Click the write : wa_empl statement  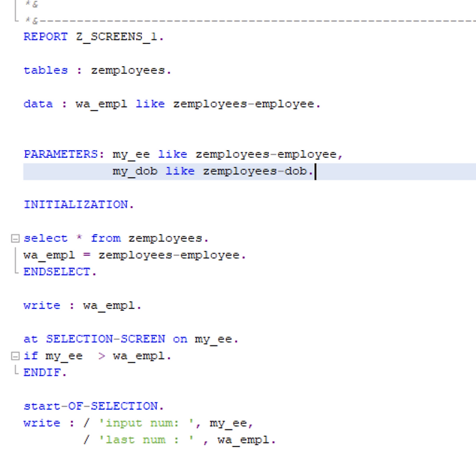tap(65, 305)
